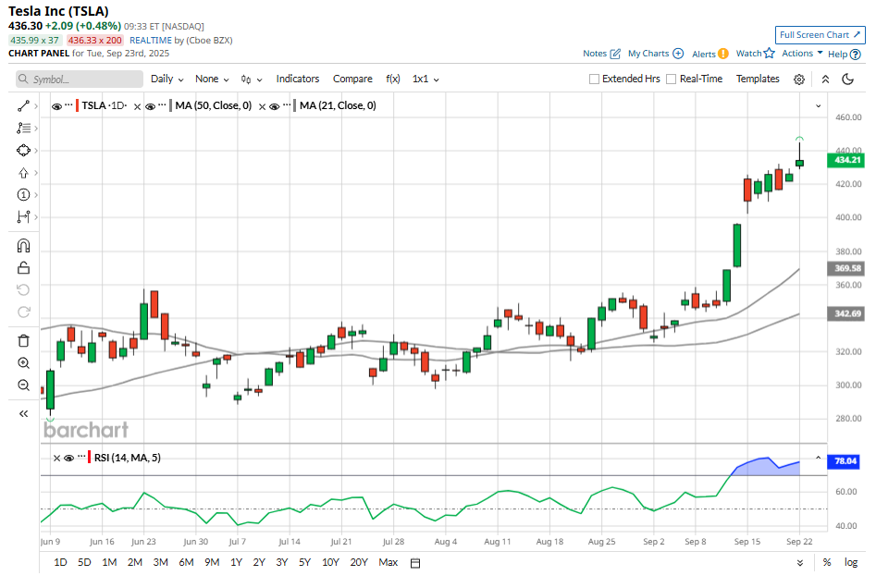Switch to log scale
The width and height of the screenshot is (876, 588).
tap(851, 562)
